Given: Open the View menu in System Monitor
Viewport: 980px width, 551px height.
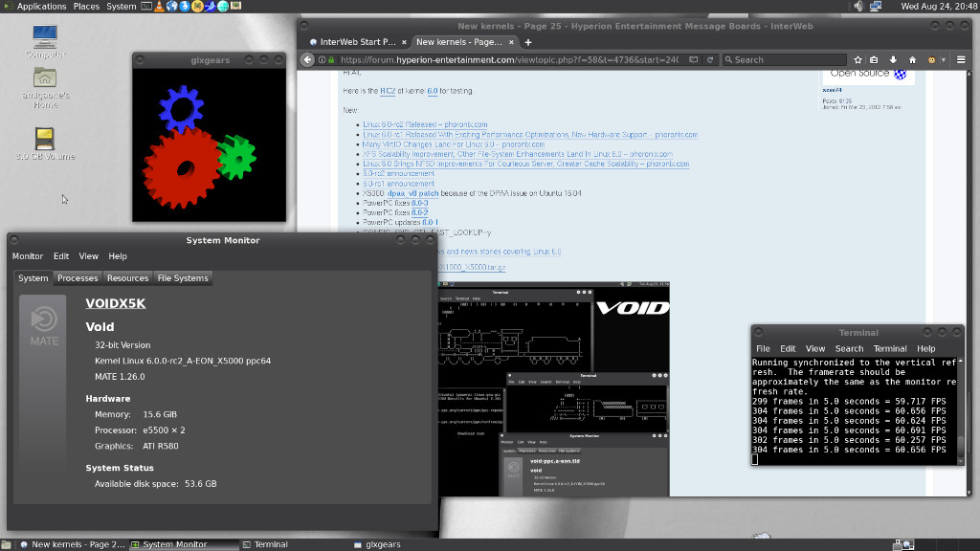Looking at the screenshot, I should (89, 256).
